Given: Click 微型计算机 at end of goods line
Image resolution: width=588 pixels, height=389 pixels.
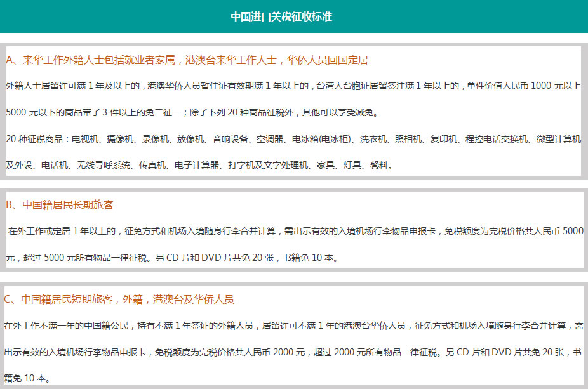Looking at the screenshot, I should (x=558, y=138).
